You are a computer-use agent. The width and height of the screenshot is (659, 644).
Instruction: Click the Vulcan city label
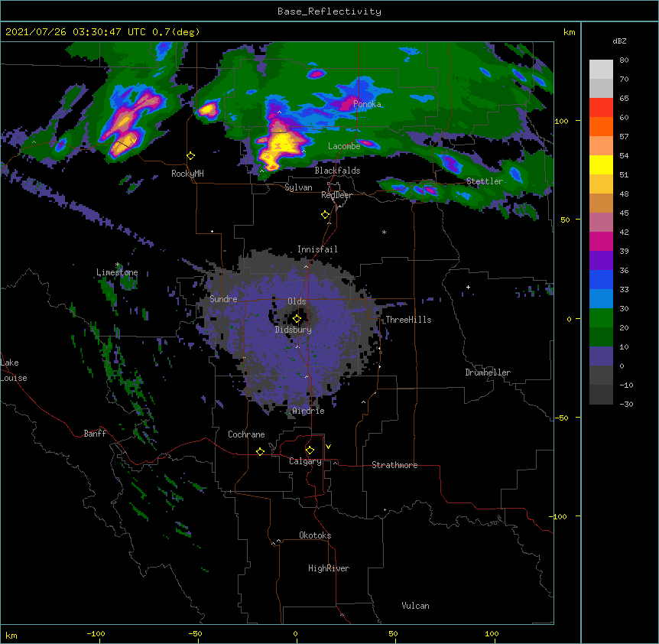[415, 606]
